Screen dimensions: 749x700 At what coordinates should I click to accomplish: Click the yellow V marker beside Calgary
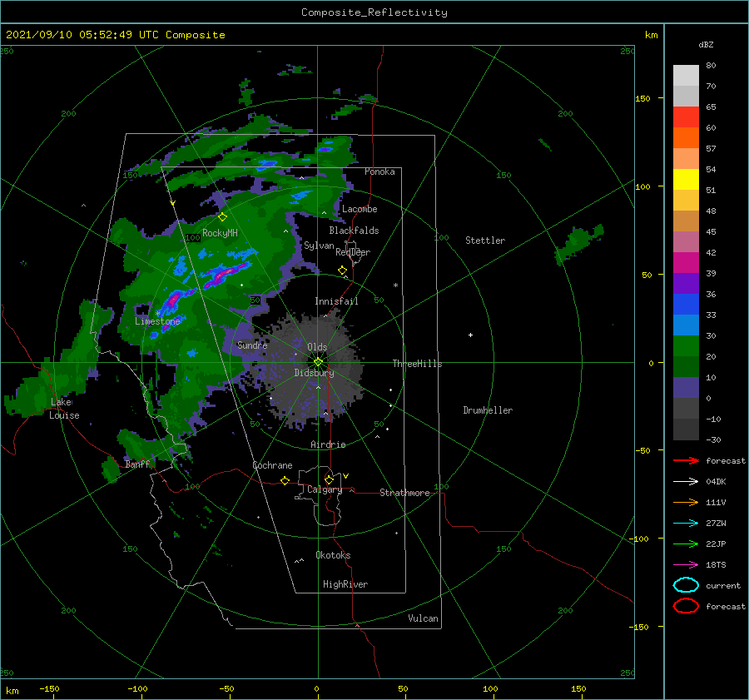[x=345, y=476]
